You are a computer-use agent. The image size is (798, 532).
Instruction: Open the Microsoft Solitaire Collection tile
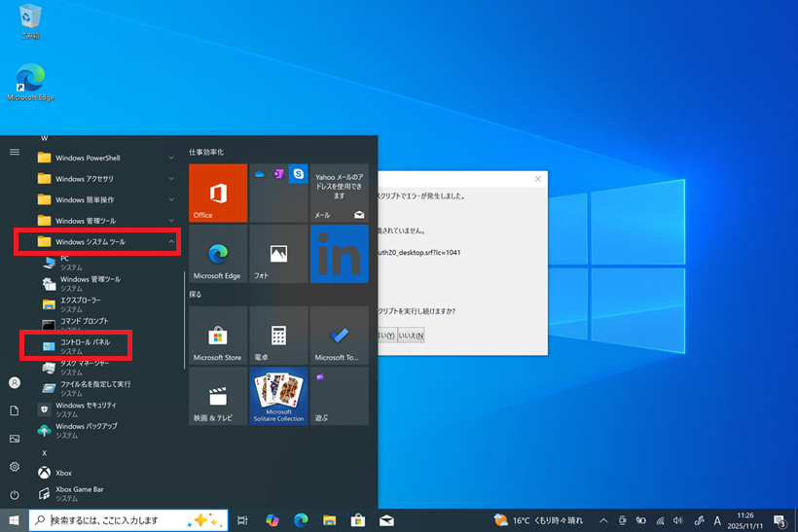tap(278, 396)
